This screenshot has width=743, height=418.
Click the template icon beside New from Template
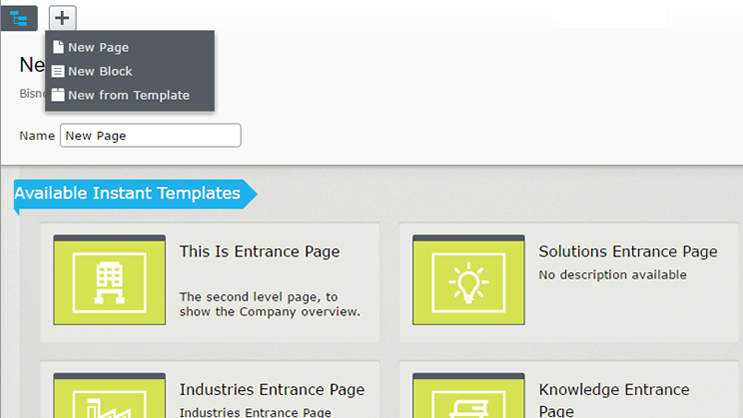(x=58, y=95)
